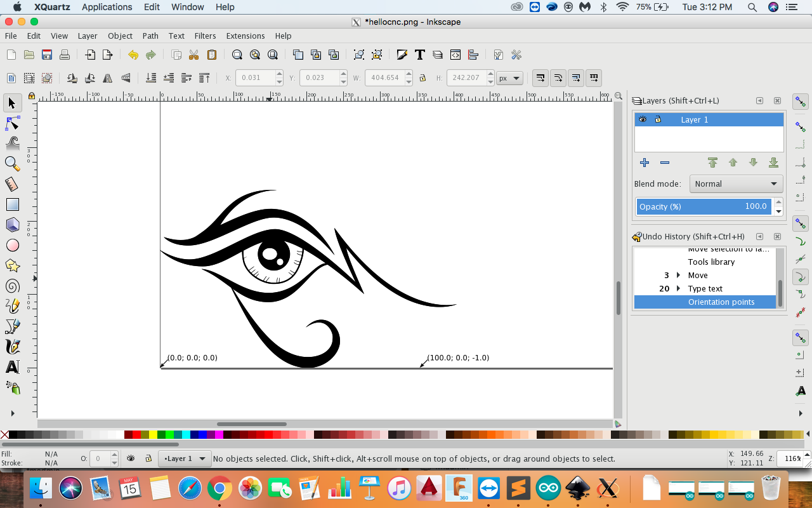Undo last action with yellow arrow

tap(133, 55)
